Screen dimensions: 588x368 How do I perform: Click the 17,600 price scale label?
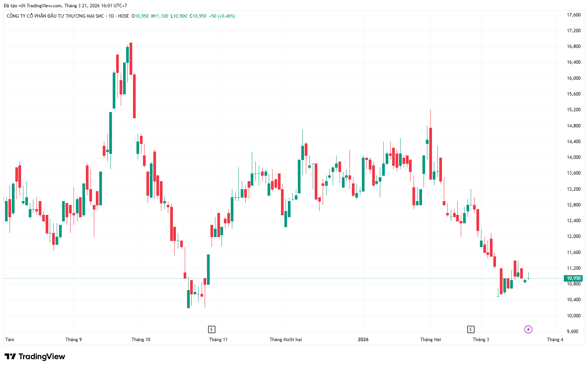tap(573, 15)
